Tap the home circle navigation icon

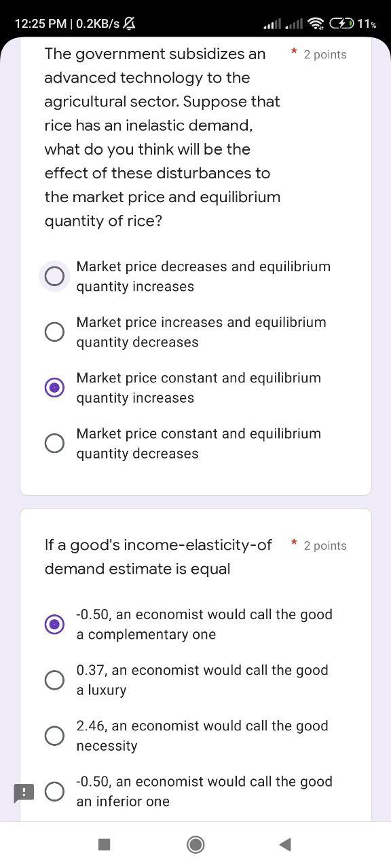[x=195, y=844]
